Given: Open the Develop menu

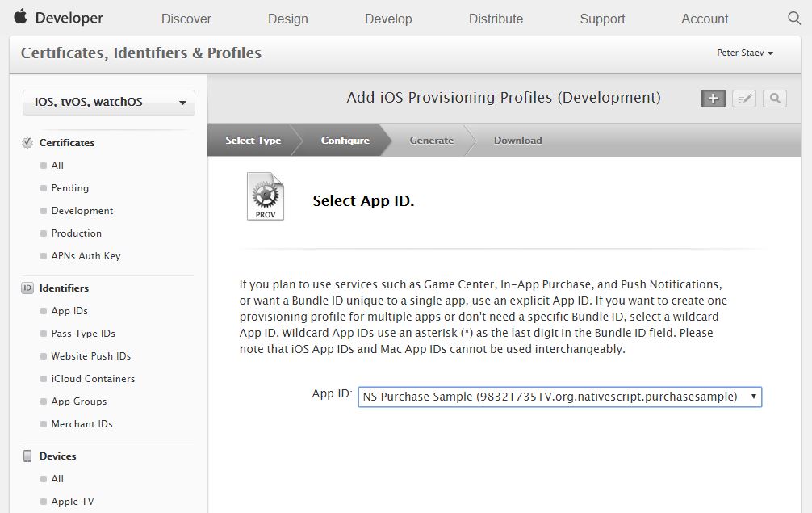Looking at the screenshot, I should click(388, 19).
